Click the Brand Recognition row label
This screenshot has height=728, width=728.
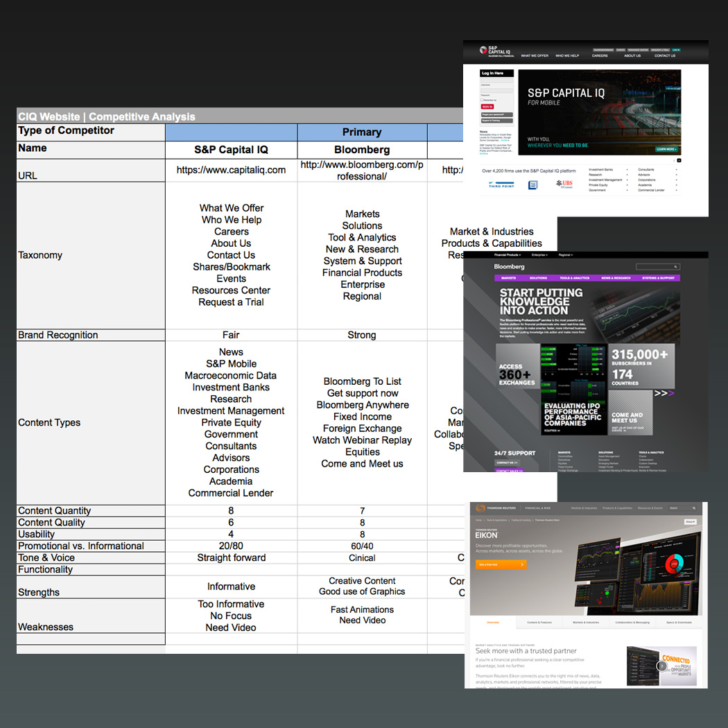pos(58,335)
